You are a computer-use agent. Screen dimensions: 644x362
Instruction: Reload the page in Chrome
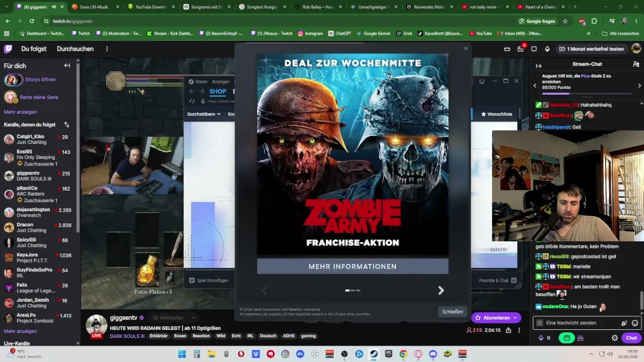click(x=32, y=21)
